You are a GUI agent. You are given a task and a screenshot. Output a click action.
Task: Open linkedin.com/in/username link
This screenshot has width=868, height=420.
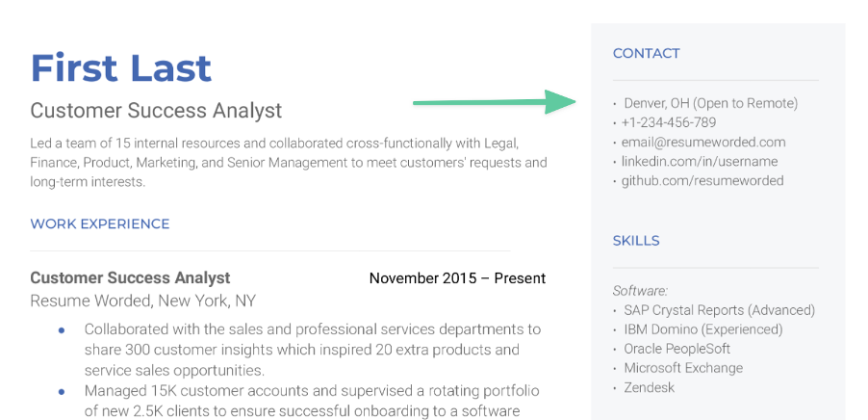(x=700, y=161)
